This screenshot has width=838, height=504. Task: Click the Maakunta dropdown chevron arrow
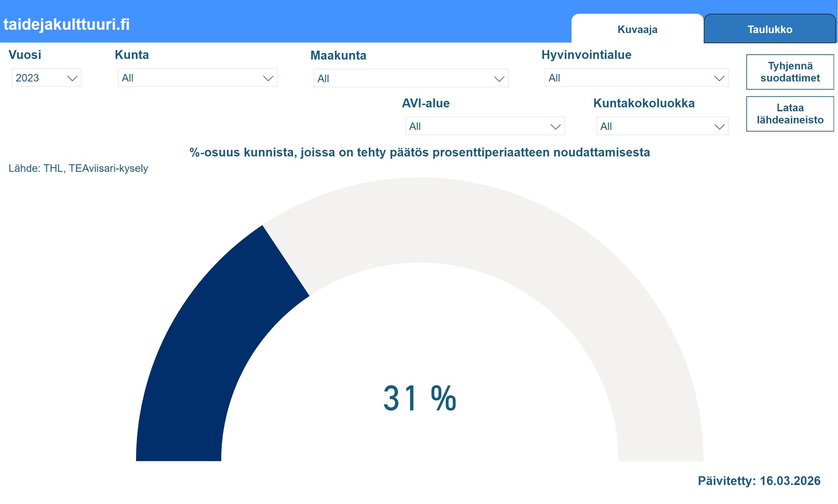tap(499, 79)
